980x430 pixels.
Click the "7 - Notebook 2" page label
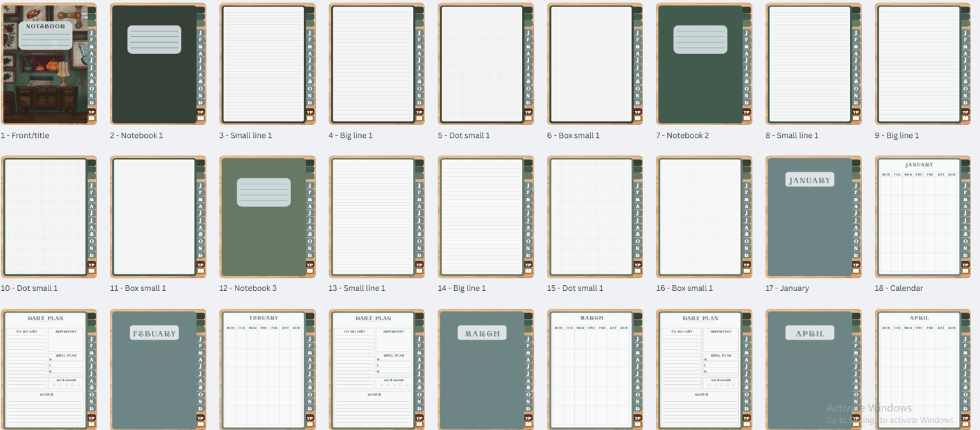pos(683,135)
